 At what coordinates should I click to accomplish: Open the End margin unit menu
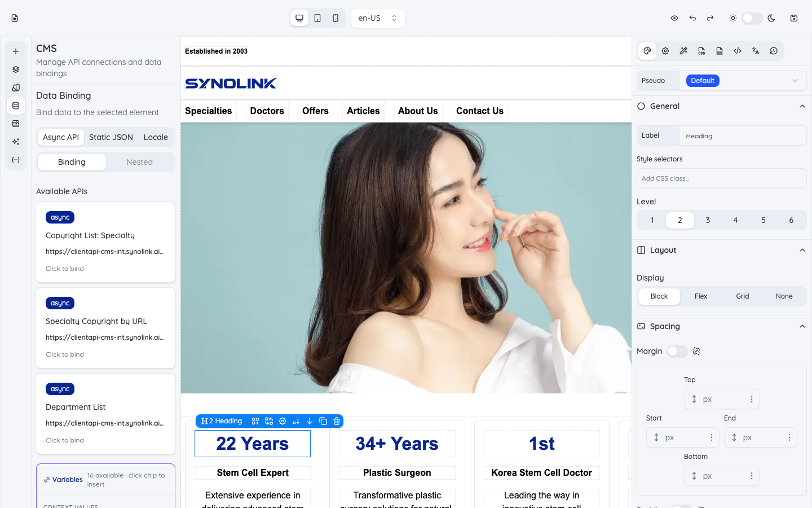click(x=789, y=437)
